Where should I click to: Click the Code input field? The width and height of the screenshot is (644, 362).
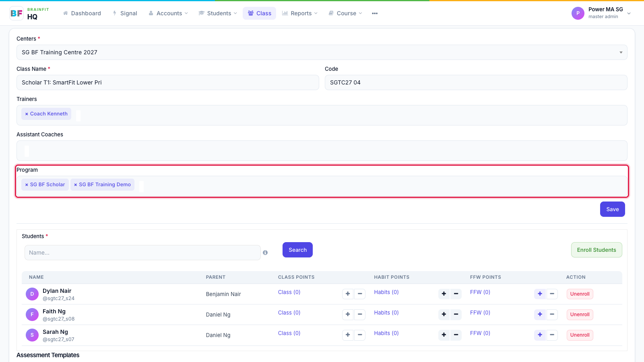[476, 82]
